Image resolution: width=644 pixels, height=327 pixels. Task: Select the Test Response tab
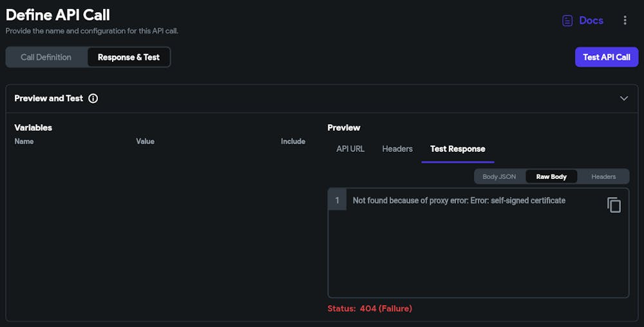coord(458,149)
